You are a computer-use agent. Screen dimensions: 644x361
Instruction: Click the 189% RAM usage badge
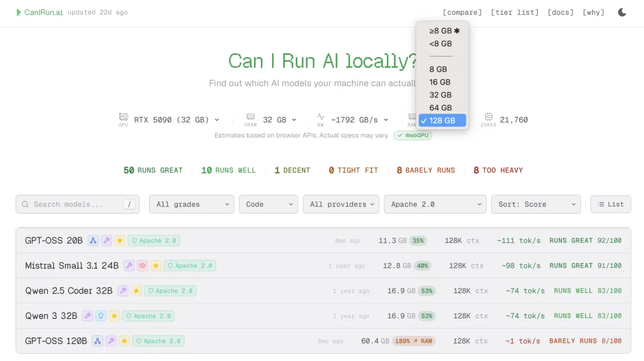tap(413, 341)
